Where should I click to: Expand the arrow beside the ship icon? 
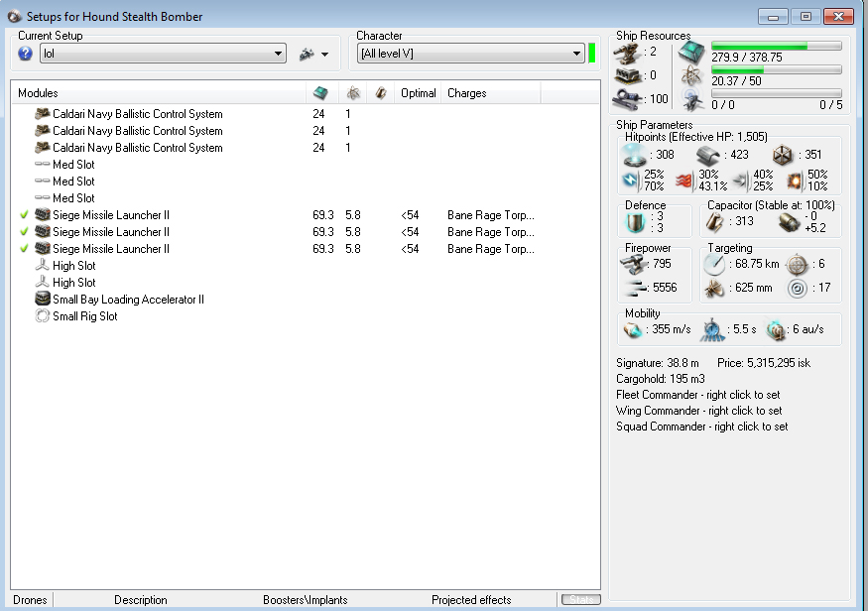coord(325,55)
